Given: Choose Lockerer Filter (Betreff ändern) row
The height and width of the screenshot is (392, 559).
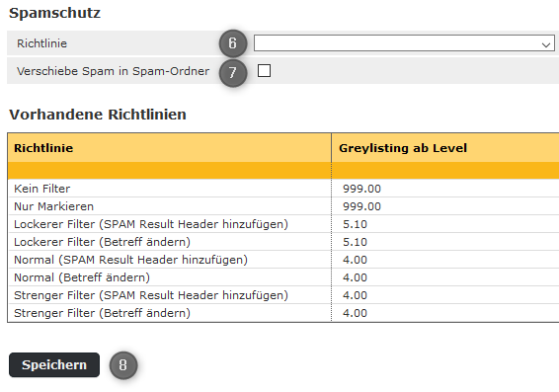Looking at the screenshot, I should click(283, 242).
